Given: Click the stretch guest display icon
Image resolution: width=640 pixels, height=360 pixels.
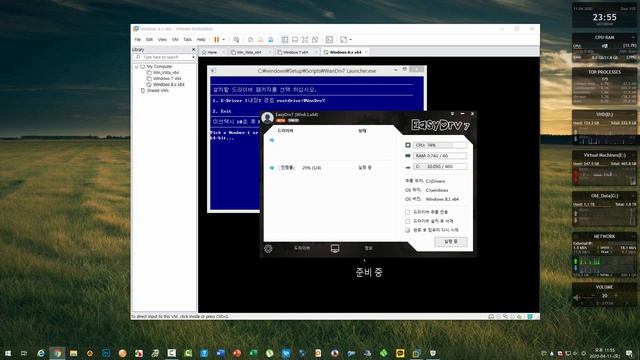Looking at the screenshot, I should [344, 40].
